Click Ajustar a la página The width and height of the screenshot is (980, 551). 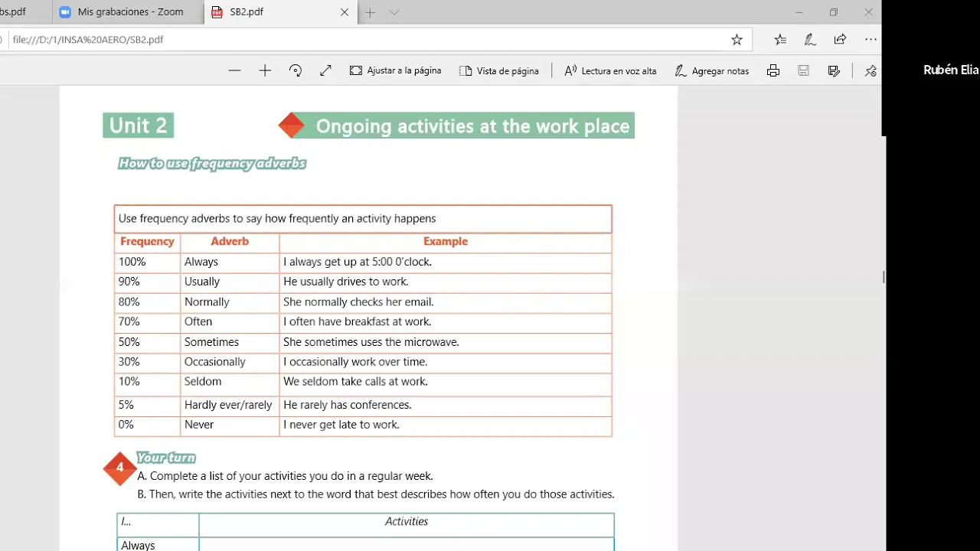coord(396,70)
